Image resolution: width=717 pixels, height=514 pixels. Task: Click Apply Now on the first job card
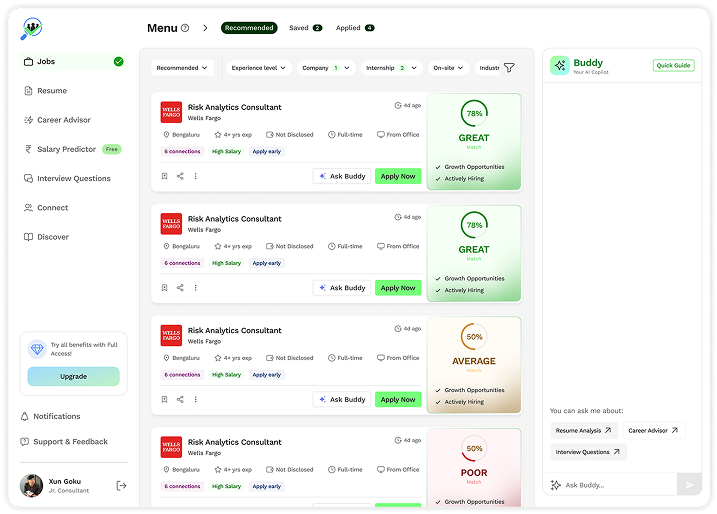398,176
